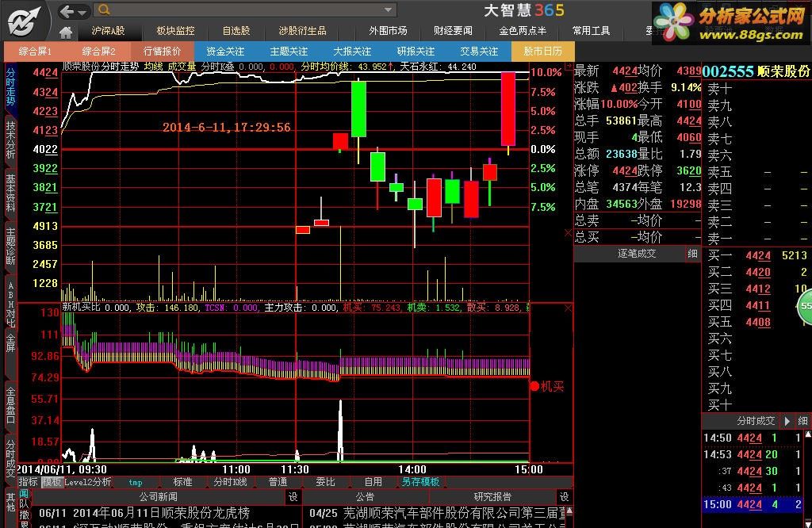The height and width of the screenshot is (528, 812).
Task: Select the 自用 template
Action: pos(373,482)
